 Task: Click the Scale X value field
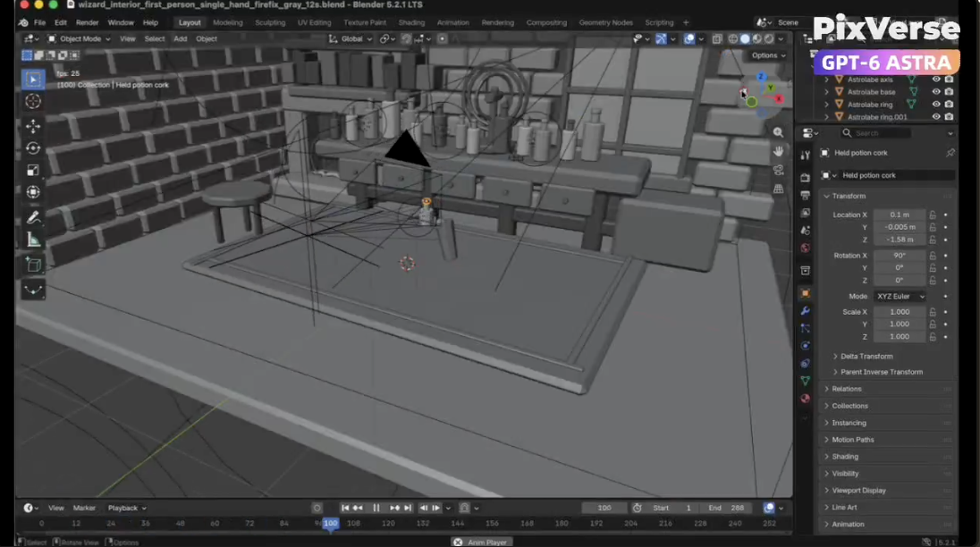pos(900,312)
